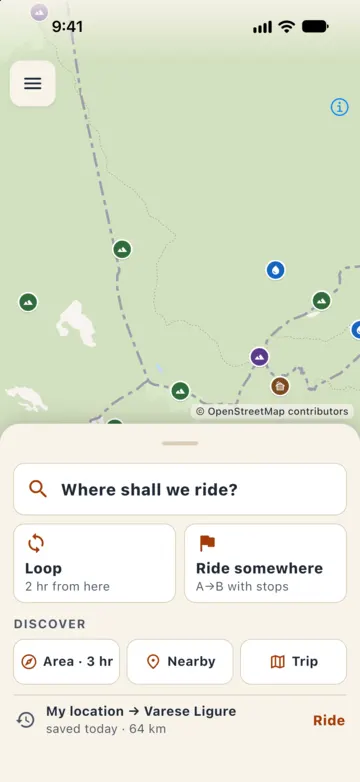Open the OpenStreetMap contributors attribution
Screen dimensions: 360x782
[x=272, y=411]
